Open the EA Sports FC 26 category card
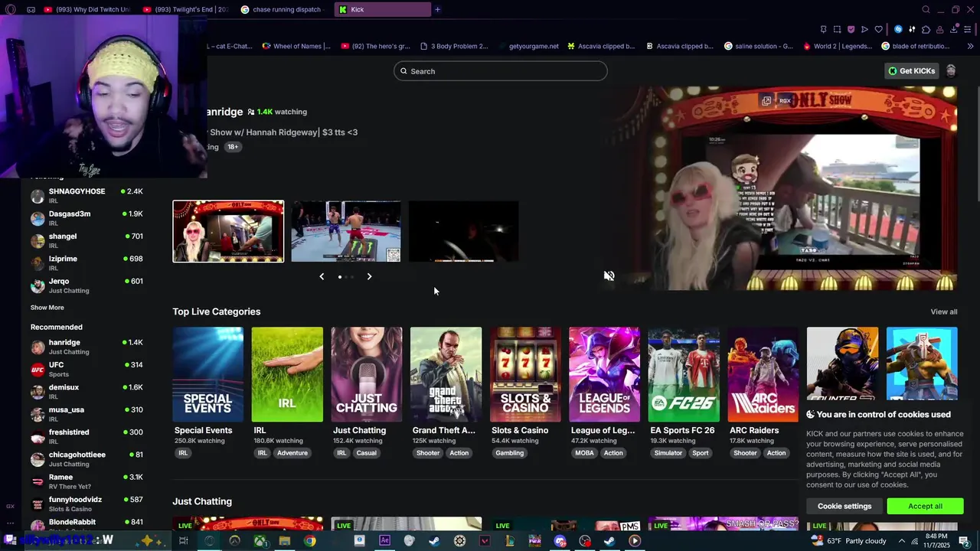The image size is (980, 551). pyautogui.click(x=684, y=374)
